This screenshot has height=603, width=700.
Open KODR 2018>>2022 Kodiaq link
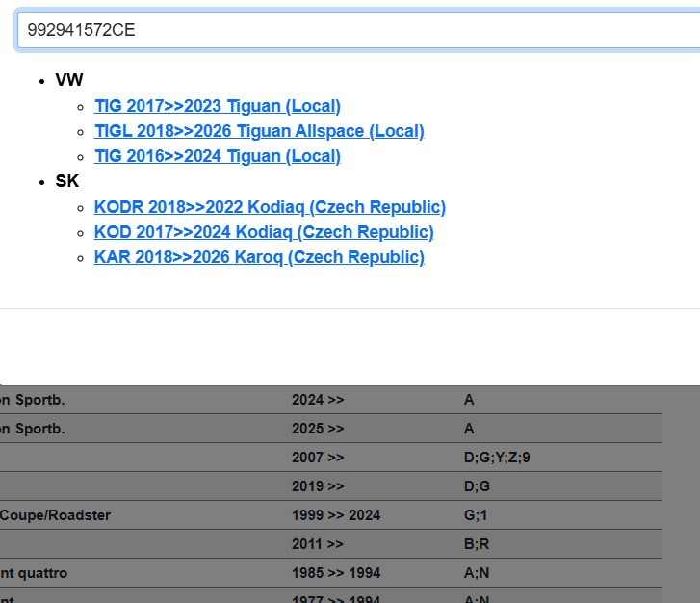(270, 207)
